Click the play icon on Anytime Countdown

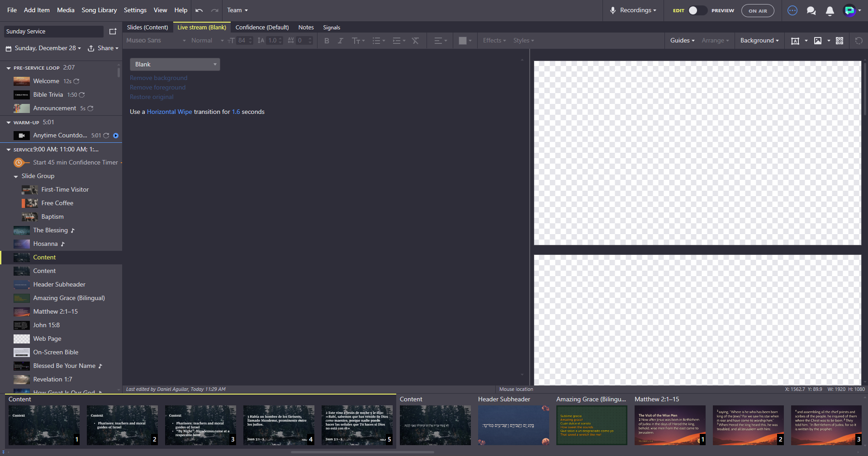116,136
